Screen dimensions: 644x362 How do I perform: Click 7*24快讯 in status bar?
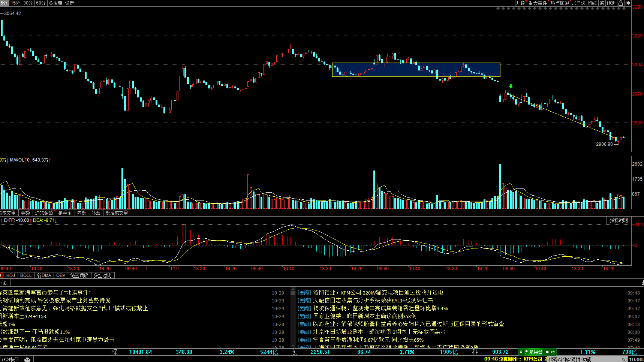tap(10, 359)
